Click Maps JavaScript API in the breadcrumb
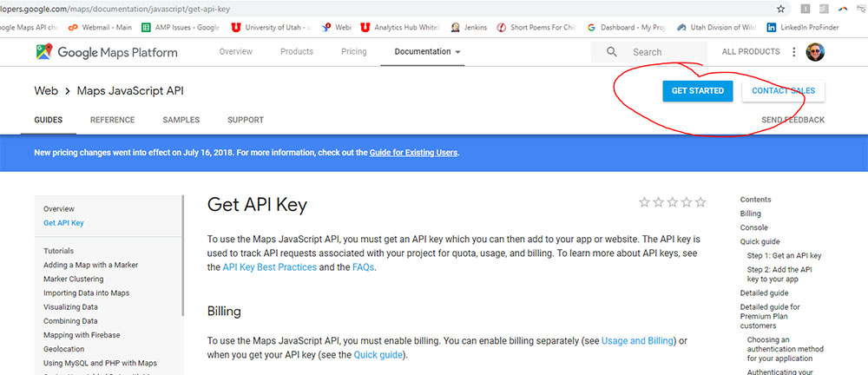This screenshot has width=868, height=375. coord(130,91)
